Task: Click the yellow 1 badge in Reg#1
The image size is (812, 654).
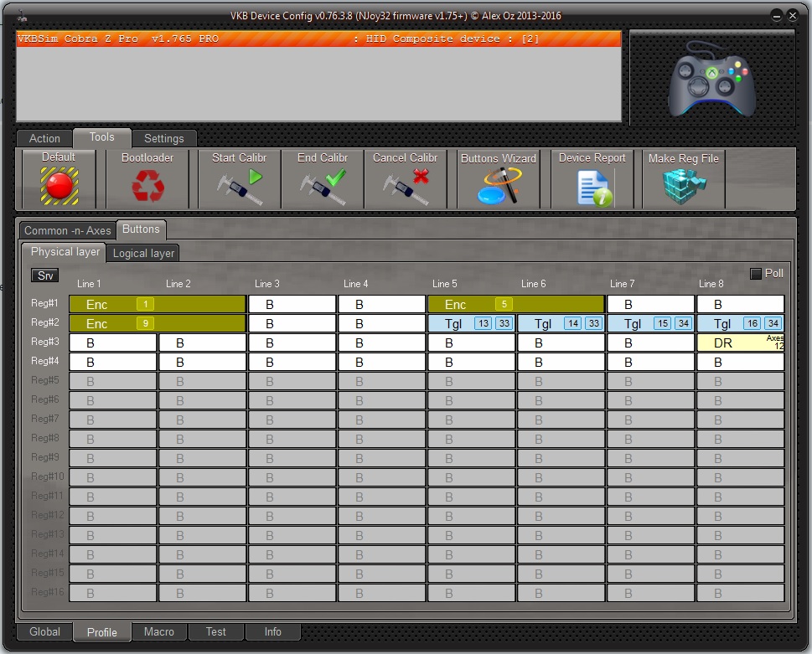Action: [146, 304]
